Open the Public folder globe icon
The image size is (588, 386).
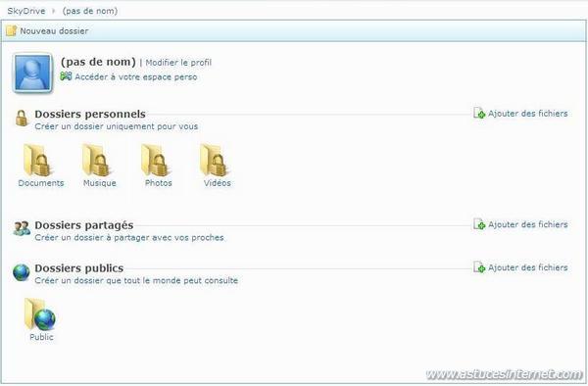click(x=40, y=314)
